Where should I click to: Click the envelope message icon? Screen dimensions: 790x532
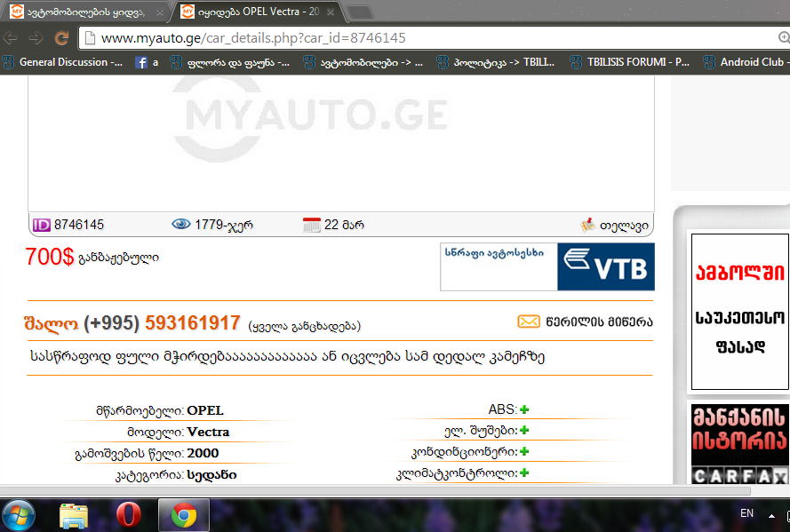pos(529,322)
